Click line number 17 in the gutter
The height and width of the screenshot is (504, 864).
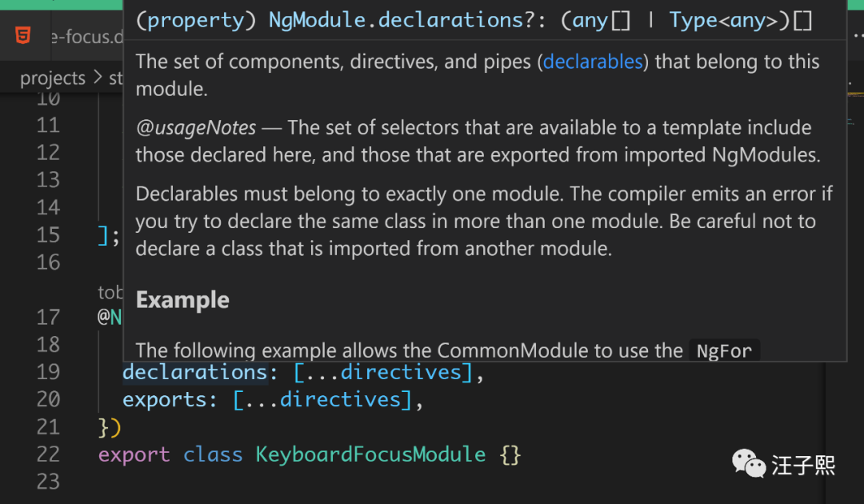coord(48,317)
